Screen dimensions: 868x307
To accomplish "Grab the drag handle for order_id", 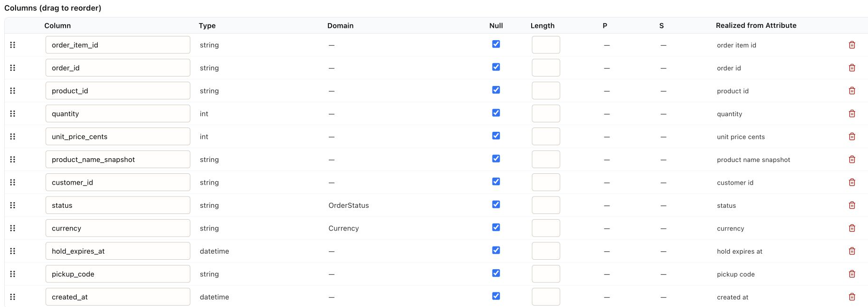I will pyautogui.click(x=13, y=68).
